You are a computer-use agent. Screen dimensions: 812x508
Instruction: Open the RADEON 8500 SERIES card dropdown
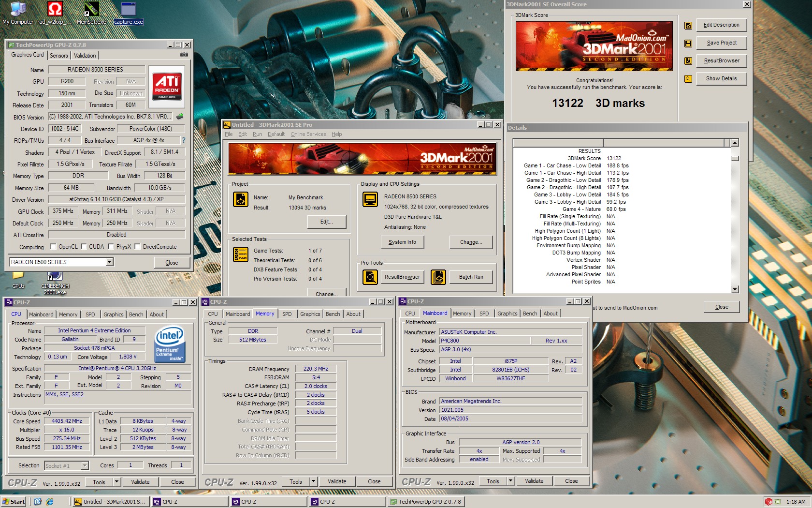[110, 262]
